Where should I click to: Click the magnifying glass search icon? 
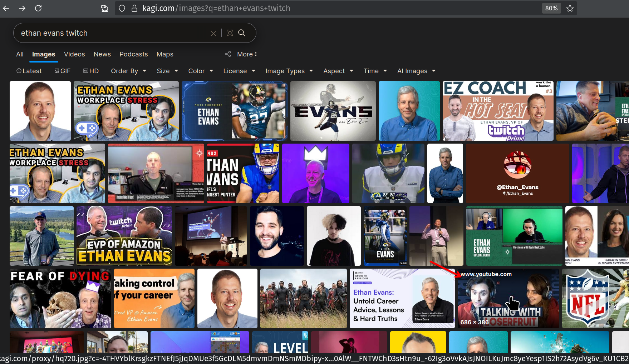tap(242, 33)
